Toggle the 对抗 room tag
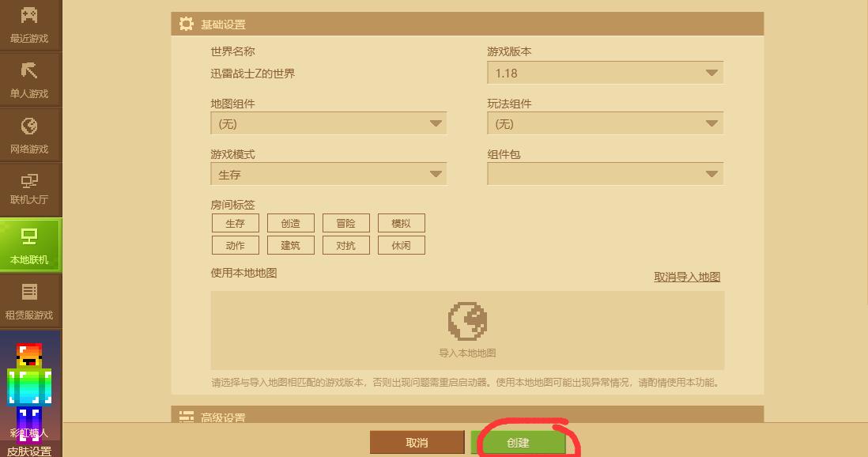868x457 pixels. click(346, 245)
